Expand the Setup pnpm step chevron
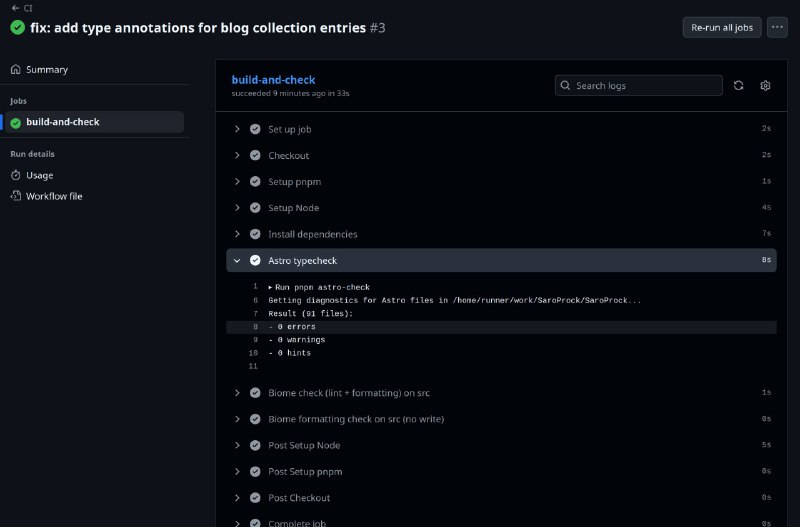This screenshot has height=527, width=800. click(237, 182)
